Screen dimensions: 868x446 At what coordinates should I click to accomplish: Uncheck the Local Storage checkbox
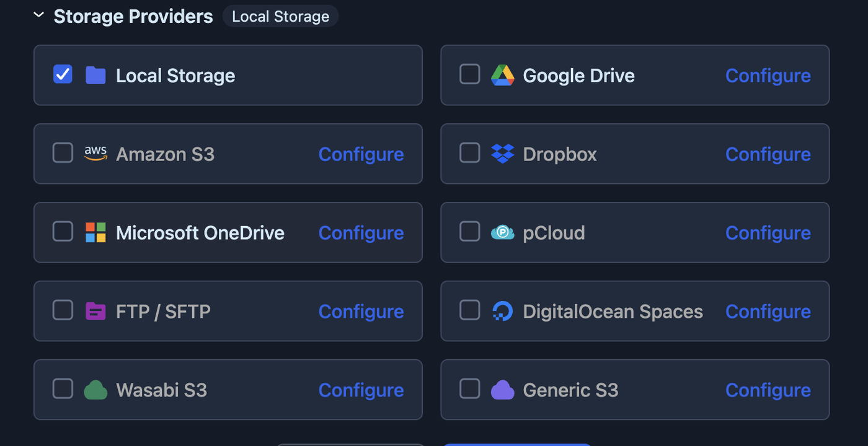(63, 74)
